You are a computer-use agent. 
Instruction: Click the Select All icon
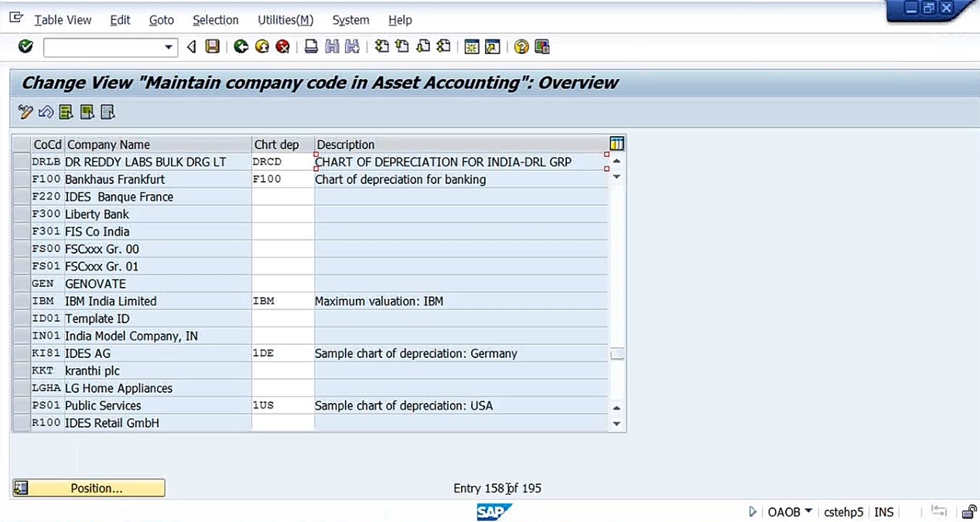[x=67, y=112]
